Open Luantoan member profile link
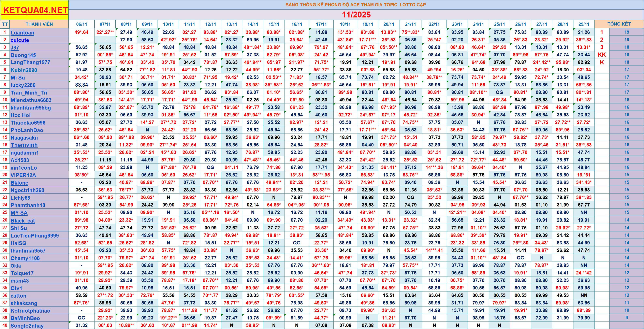 click(22, 32)
